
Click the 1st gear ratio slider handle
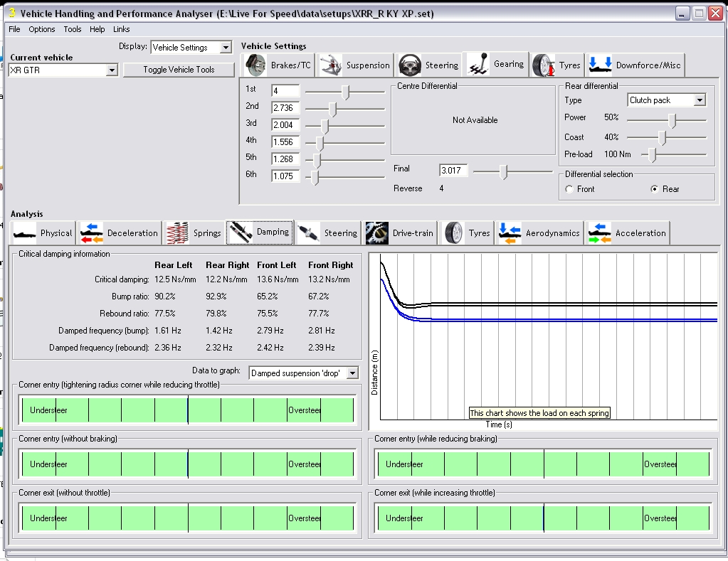click(x=345, y=92)
